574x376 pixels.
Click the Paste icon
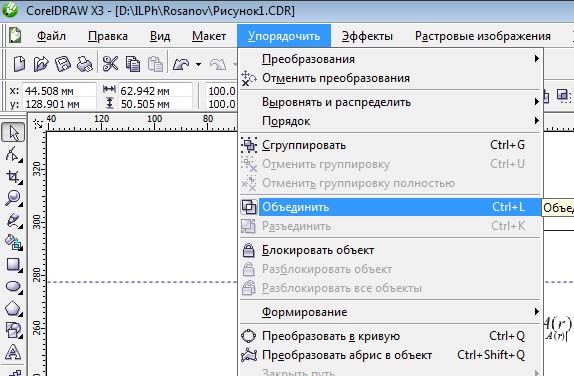point(155,64)
